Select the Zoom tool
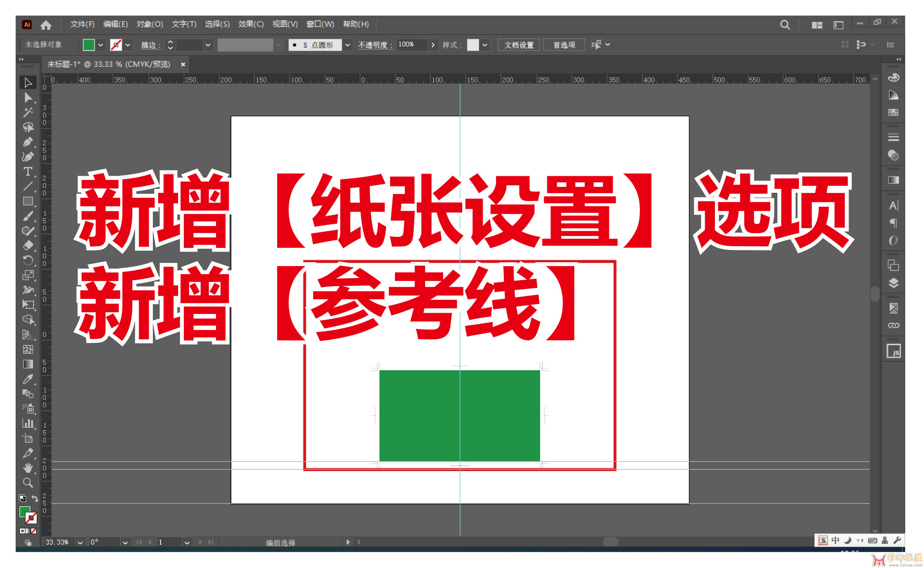The width and height of the screenshot is (924, 568). [x=28, y=483]
